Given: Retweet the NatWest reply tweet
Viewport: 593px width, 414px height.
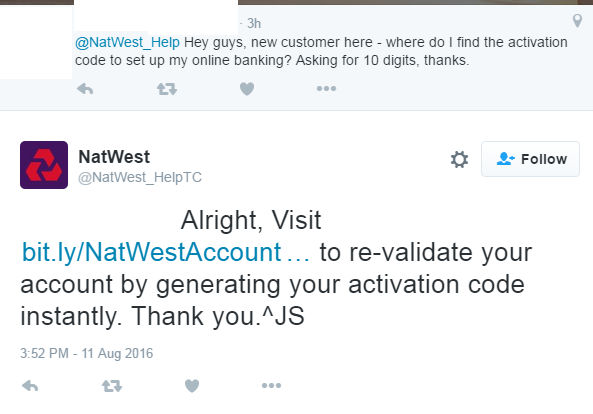Looking at the screenshot, I should point(112,386).
